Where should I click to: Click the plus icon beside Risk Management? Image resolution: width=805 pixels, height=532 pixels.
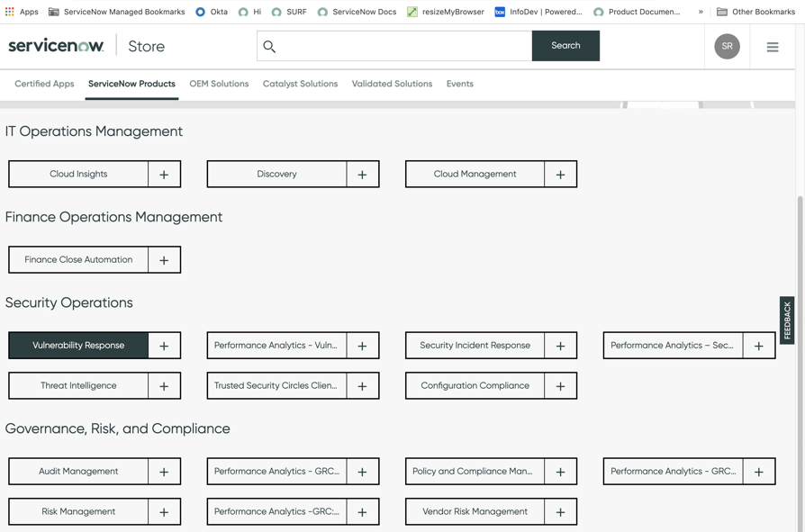(x=164, y=512)
